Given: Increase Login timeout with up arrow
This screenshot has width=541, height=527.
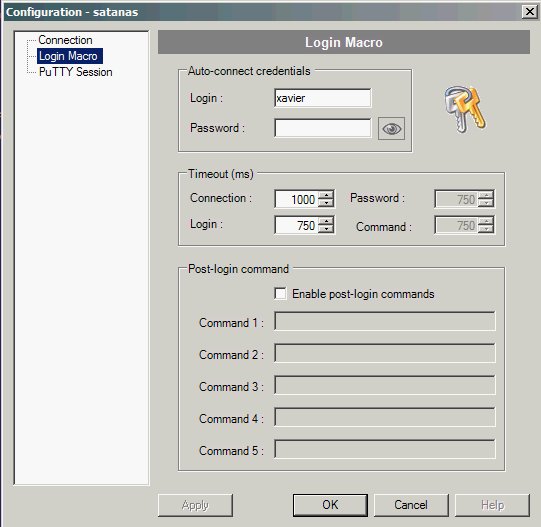Looking at the screenshot, I should 326,221.
